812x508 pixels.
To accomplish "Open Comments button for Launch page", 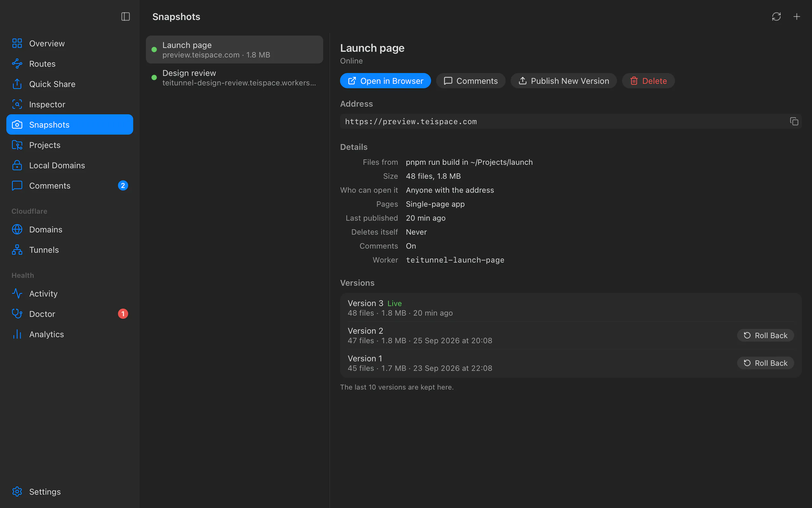I will [470, 81].
